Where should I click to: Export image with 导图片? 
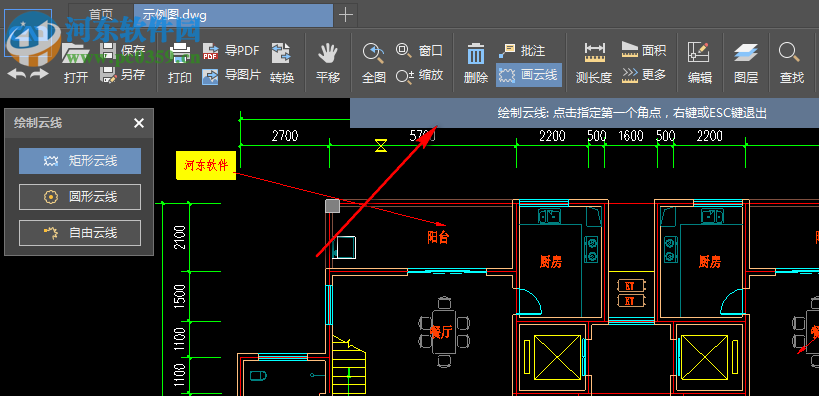tap(231, 75)
